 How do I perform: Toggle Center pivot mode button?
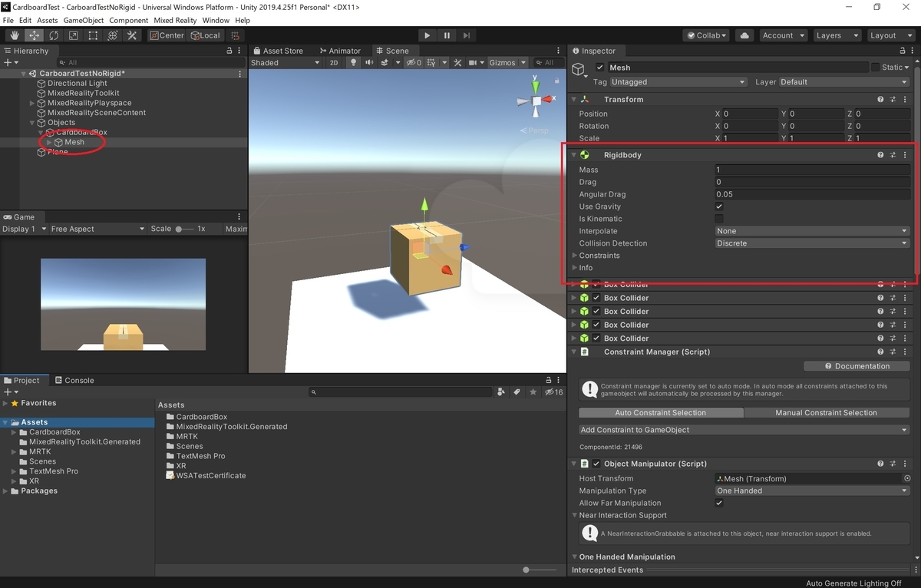coord(167,35)
